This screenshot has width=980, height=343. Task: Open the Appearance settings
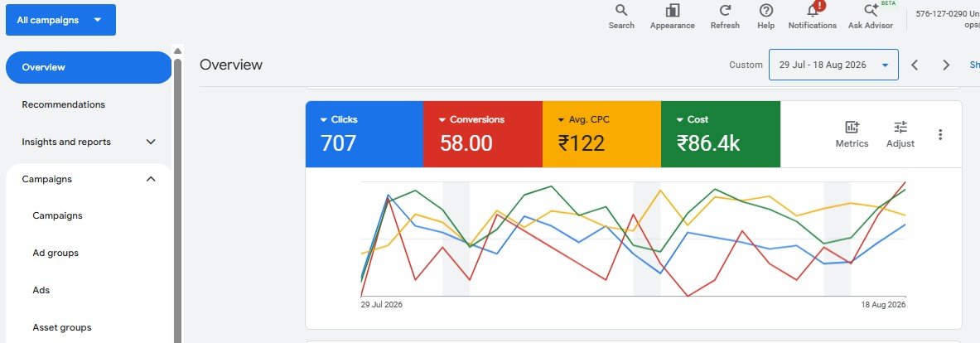[x=673, y=17]
